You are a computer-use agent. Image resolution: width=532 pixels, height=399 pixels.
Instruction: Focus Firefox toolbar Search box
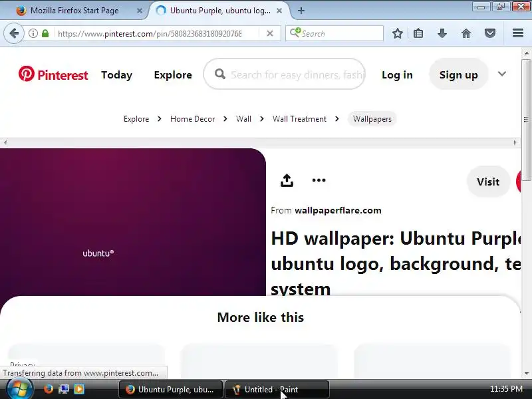(334, 33)
